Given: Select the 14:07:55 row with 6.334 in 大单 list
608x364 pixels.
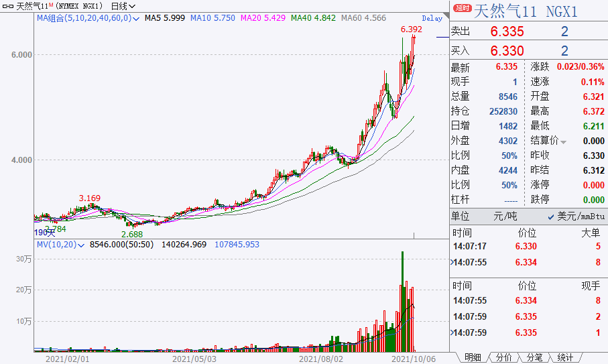Looking at the screenshot, I should tap(528, 262).
